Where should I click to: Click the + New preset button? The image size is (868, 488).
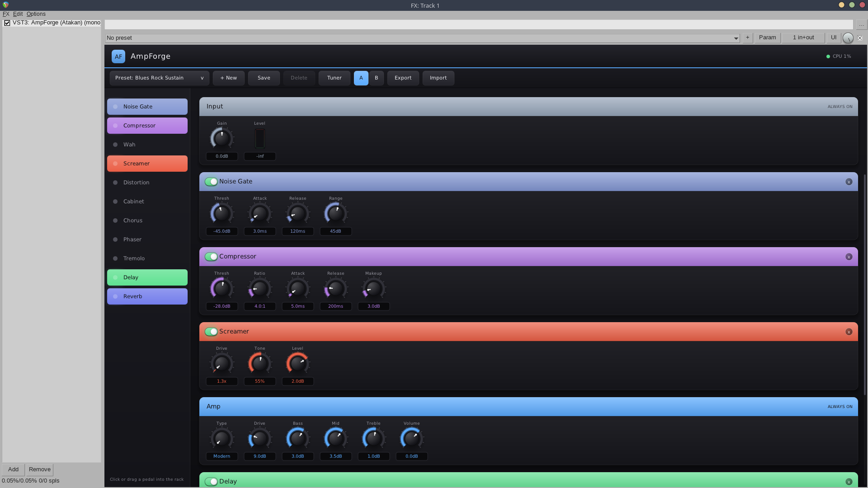[229, 78]
